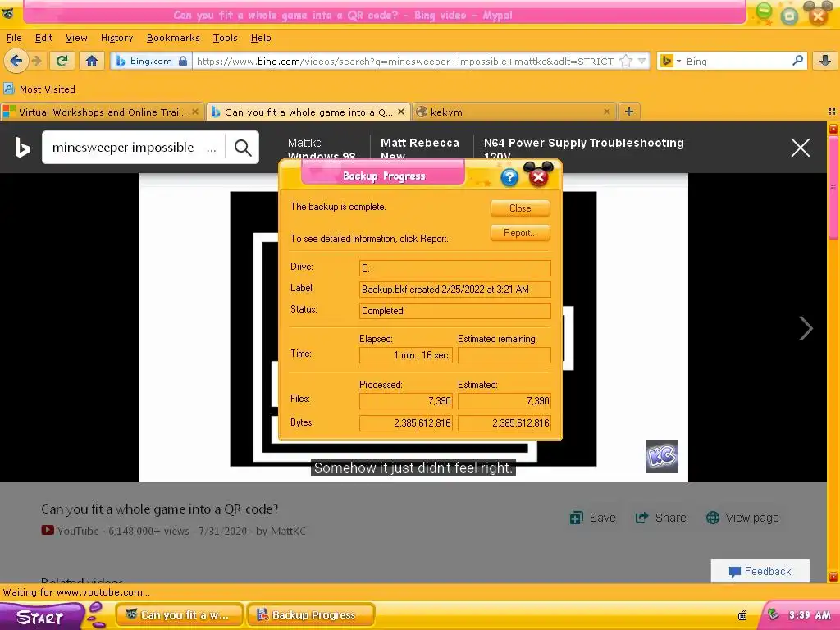840x630 pixels.
Task: Go to next video with right chevron
Action: [x=806, y=328]
